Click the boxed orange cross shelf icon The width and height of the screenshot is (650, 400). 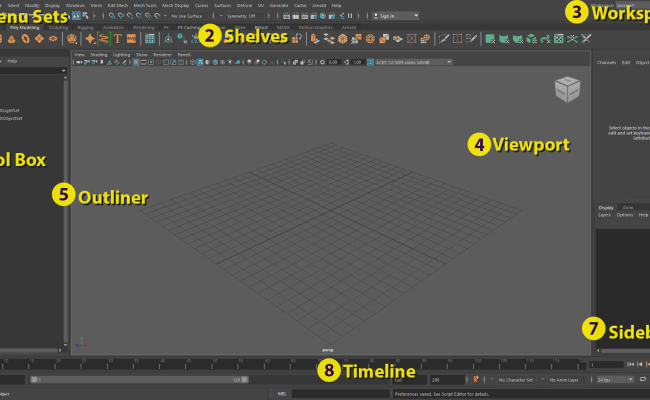point(411,39)
